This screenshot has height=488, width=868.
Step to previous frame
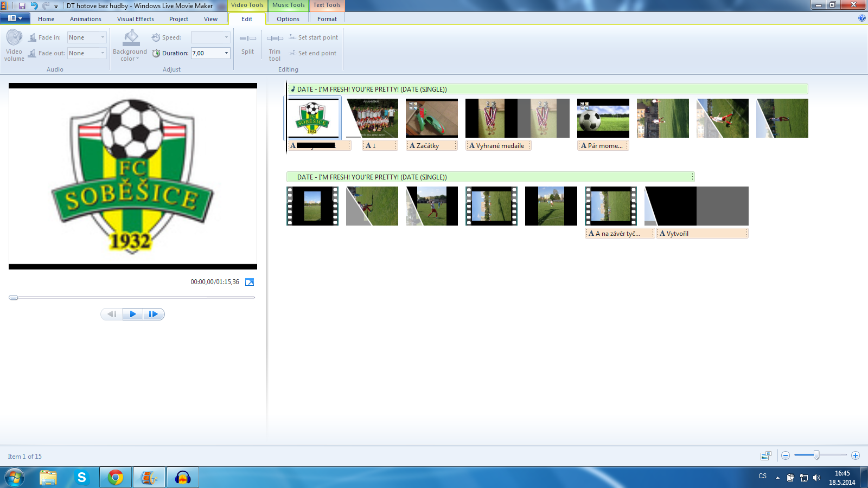click(112, 314)
